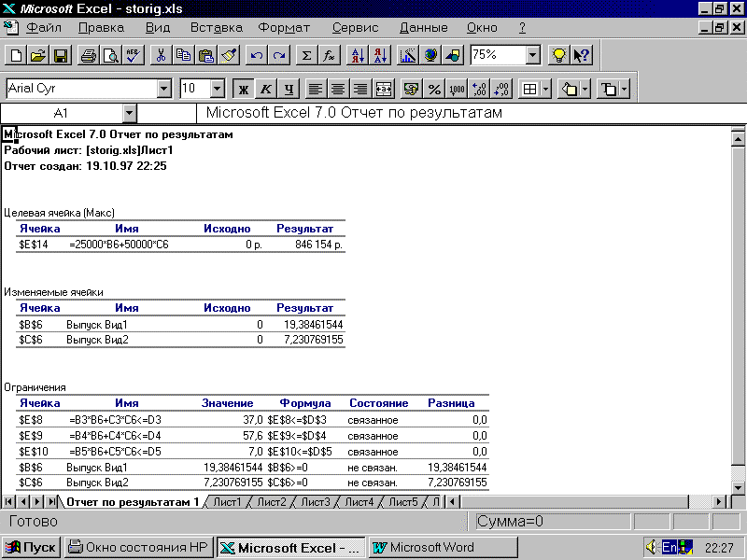The width and height of the screenshot is (747, 560).
Task: Redo the action with Redo arrow
Action: [x=279, y=56]
